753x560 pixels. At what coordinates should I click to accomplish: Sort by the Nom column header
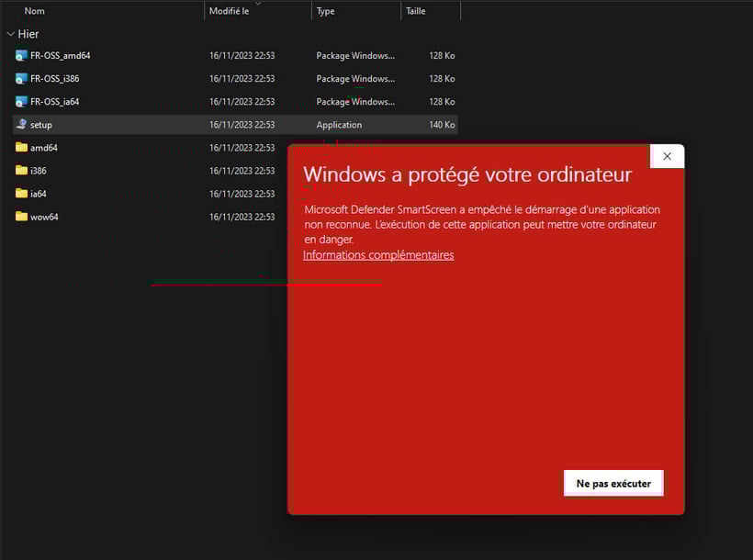coord(35,11)
